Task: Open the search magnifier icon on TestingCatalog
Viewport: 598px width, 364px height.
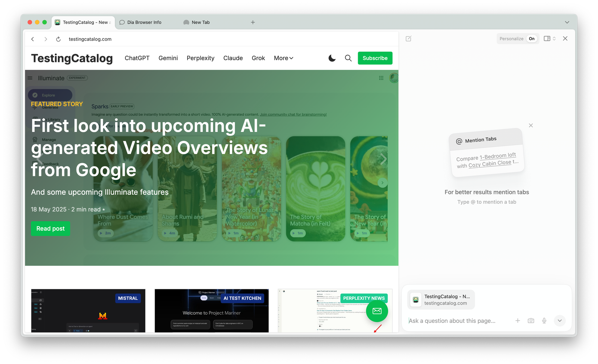Action: (x=348, y=58)
